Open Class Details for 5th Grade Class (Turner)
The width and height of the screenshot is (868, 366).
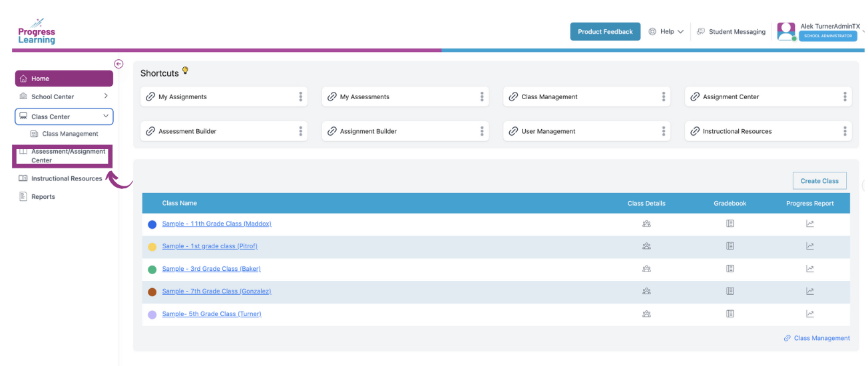tap(646, 313)
